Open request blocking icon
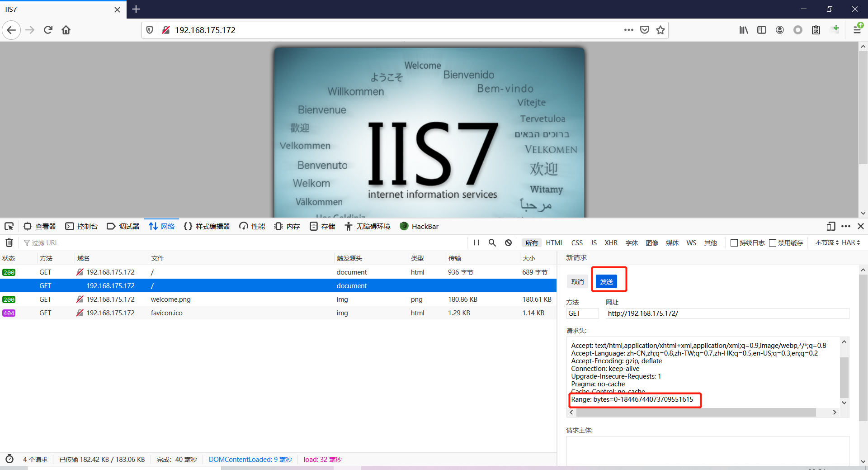This screenshot has width=868, height=470. point(508,243)
